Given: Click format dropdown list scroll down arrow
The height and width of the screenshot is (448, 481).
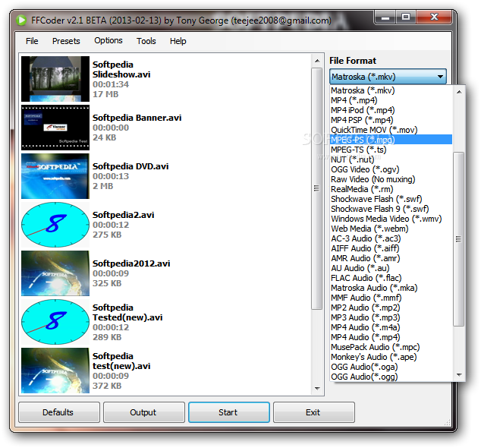Looking at the screenshot, I should [459, 375].
